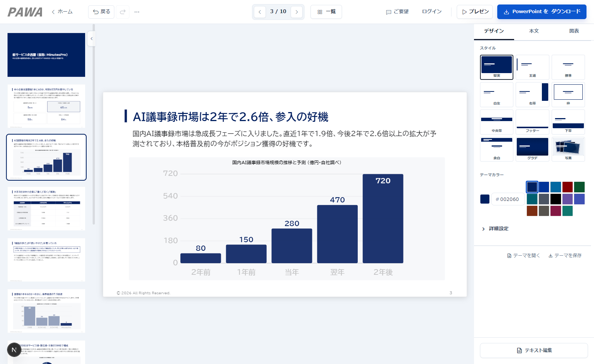Start presentation with プレゼン button

[475, 12]
